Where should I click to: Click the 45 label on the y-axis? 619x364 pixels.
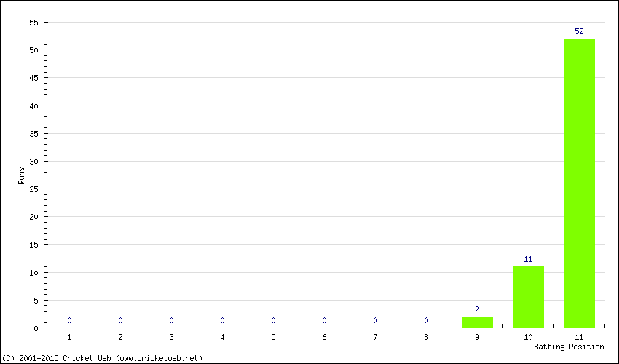pyautogui.click(x=34, y=78)
